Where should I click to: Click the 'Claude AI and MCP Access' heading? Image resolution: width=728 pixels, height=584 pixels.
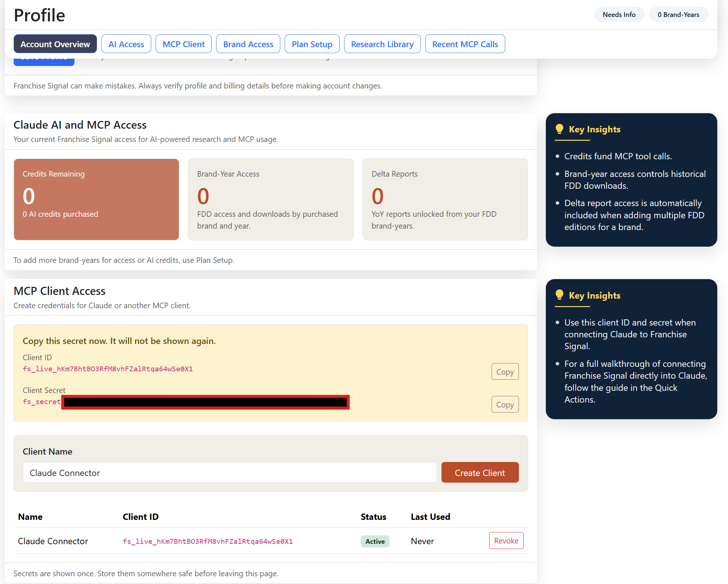click(x=80, y=125)
